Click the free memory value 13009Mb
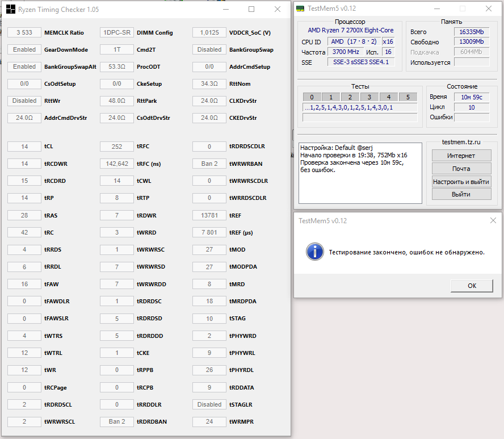The height and width of the screenshot is (439, 504). 472,41
